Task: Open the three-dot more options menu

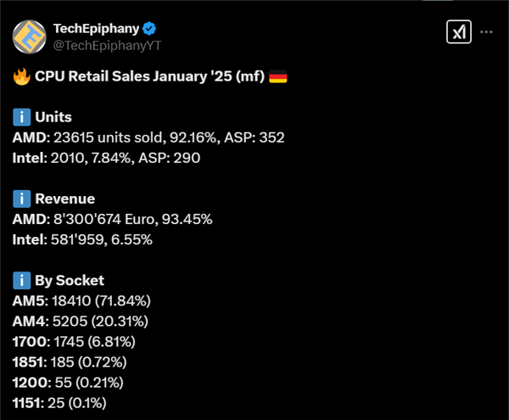Action: [487, 32]
